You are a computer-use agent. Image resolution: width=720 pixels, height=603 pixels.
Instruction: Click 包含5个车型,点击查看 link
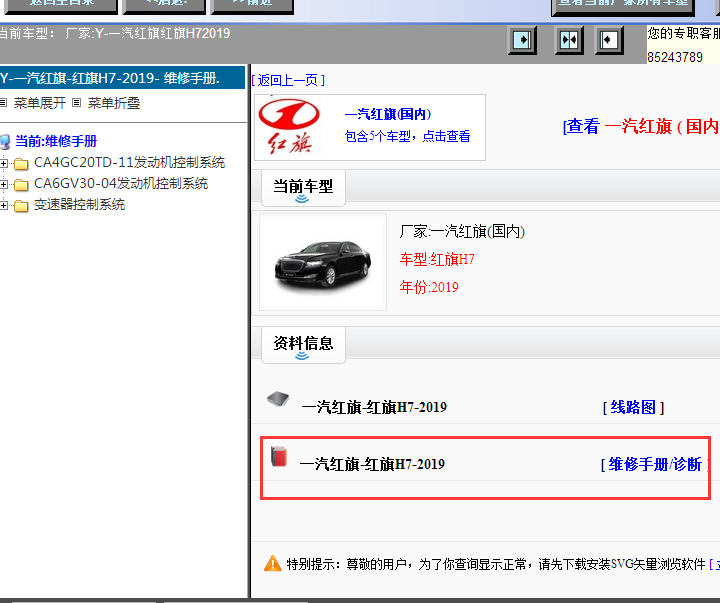click(x=407, y=136)
